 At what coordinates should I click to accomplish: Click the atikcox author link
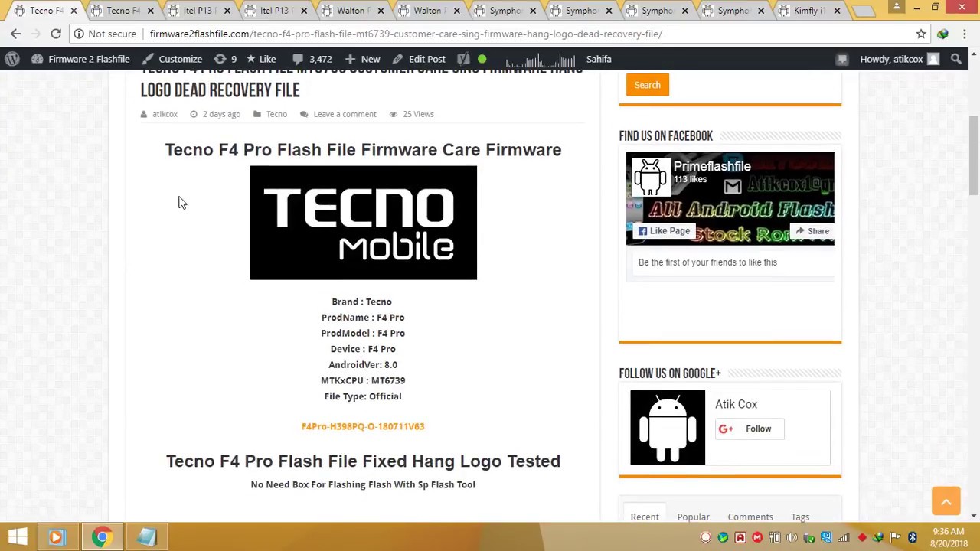coord(165,114)
